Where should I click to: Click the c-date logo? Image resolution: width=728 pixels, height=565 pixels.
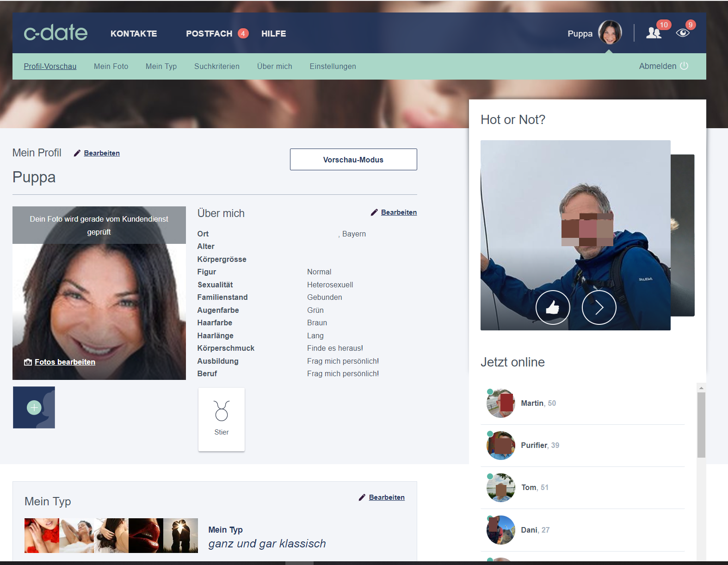coord(56,33)
